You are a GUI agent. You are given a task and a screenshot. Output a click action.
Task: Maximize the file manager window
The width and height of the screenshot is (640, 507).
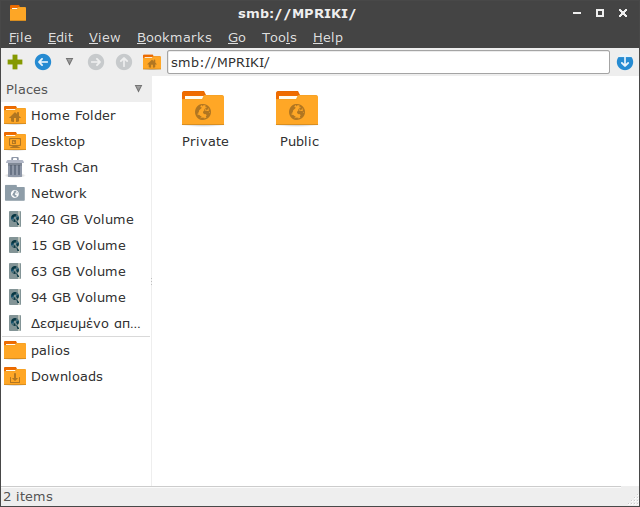click(600, 13)
